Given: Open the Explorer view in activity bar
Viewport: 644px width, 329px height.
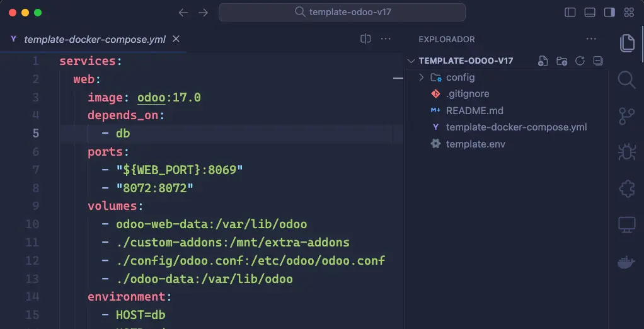Looking at the screenshot, I should tap(627, 43).
